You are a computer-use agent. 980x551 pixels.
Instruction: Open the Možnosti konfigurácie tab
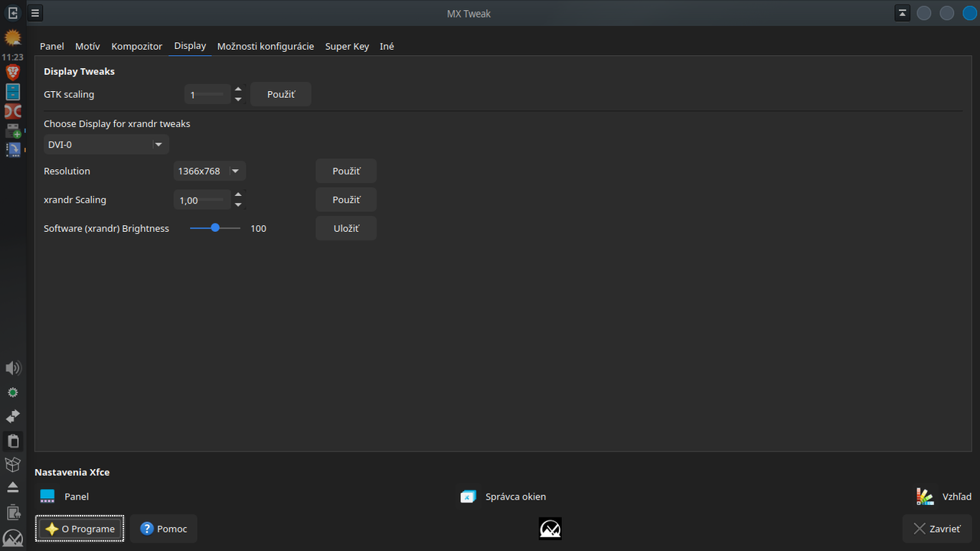click(x=266, y=46)
